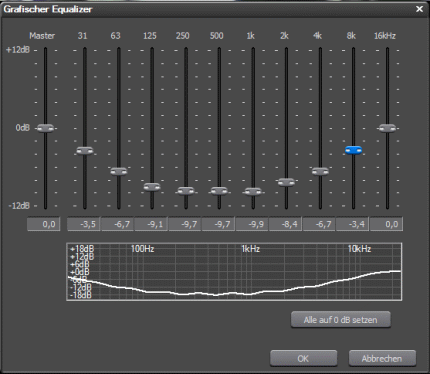This screenshot has width=430, height=374.
Task: Click the 500 Hz band slider handle
Action: click(219, 191)
